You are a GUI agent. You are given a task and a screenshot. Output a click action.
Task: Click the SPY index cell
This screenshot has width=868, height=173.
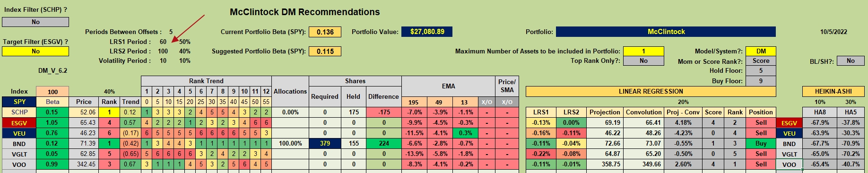19,102
